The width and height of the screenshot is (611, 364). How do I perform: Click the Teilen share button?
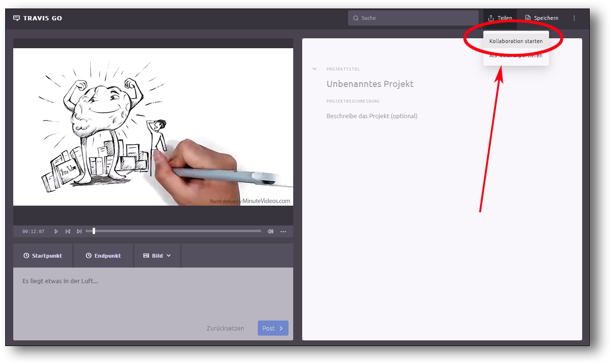tap(500, 18)
